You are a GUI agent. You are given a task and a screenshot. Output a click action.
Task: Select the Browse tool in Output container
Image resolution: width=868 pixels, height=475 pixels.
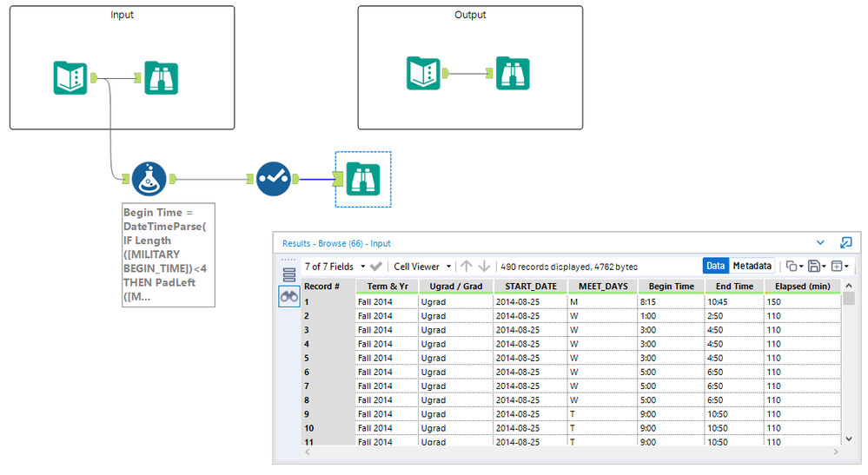point(513,73)
